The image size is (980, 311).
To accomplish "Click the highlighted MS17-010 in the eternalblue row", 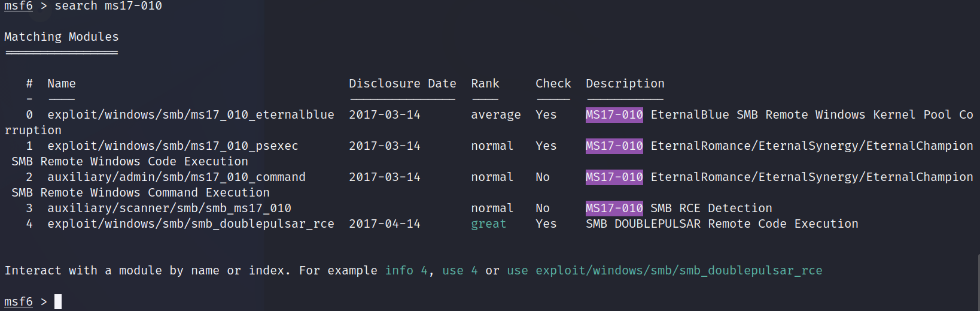I will [614, 114].
